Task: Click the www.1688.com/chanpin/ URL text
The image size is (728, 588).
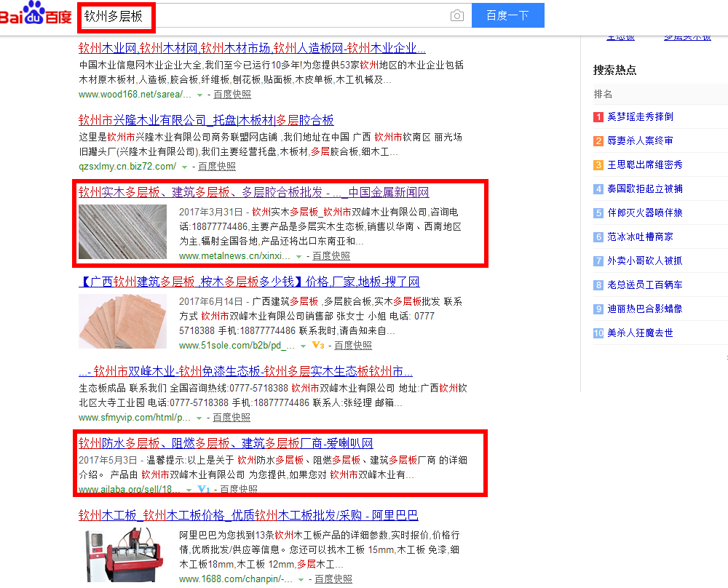Action: 236,579
